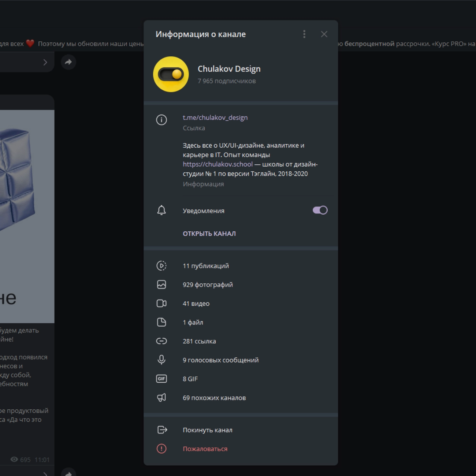476x476 pixels.
Task: Open the 9 голосовых сообщений section
Action: coord(241,360)
